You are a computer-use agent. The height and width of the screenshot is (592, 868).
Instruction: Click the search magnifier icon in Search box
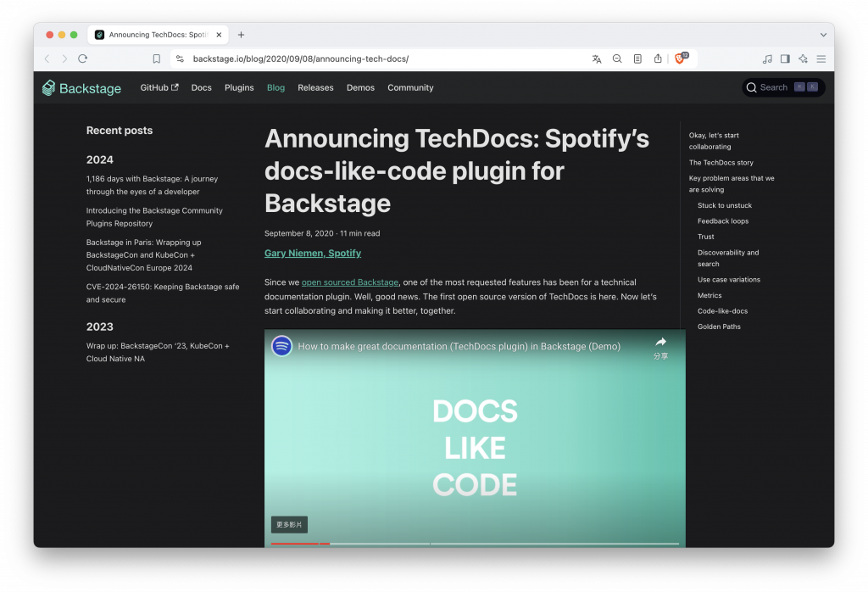(x=751, y=87)
